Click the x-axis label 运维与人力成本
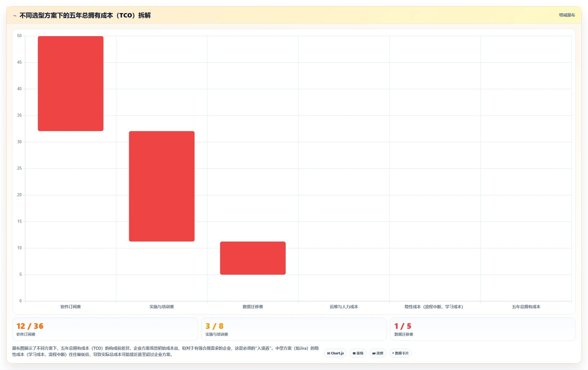 (x=344, y=307)
